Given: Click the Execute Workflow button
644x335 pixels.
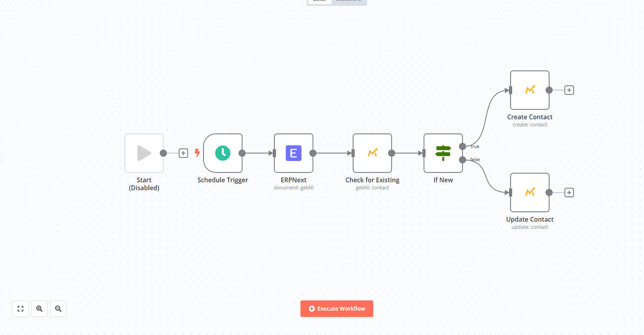Looking at the screenshot, I should click(336, 308).
